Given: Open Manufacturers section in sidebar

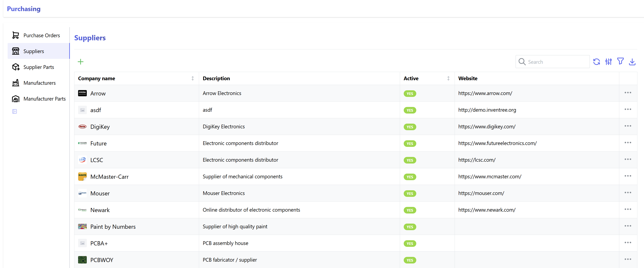Looking at the screenshot, I should point(40,83).
